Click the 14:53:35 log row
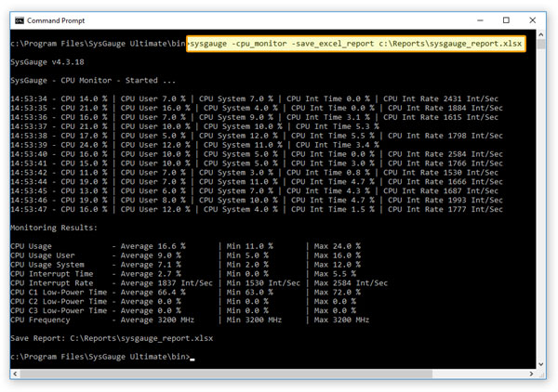Viewport: 558px width, 392px height. 257,108
